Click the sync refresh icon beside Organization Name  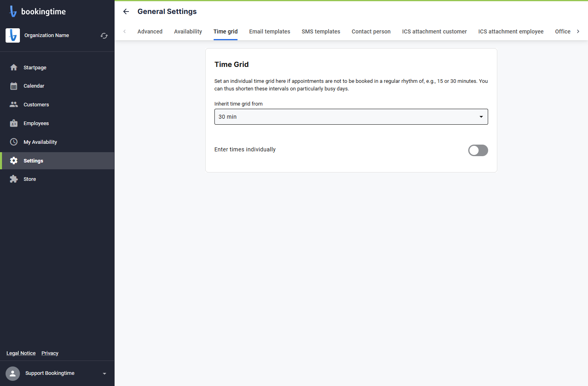coord(104,36)
